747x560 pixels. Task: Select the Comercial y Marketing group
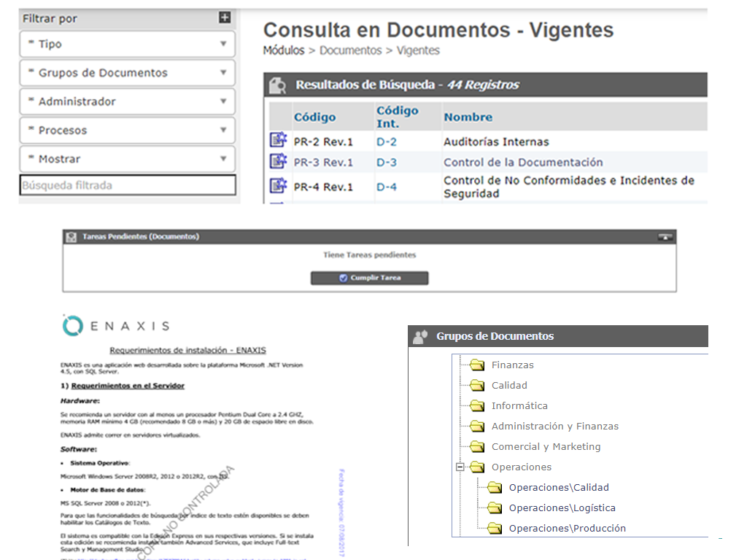coord(546,447)
